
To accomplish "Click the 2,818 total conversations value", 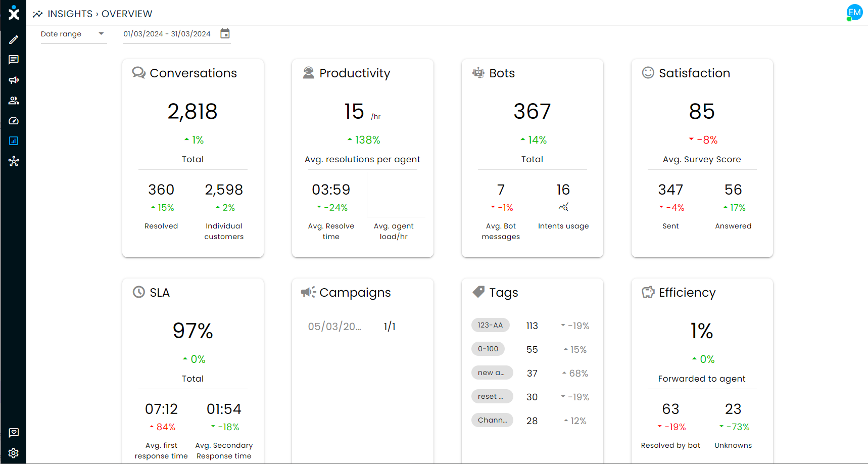I will coord(192,111).
